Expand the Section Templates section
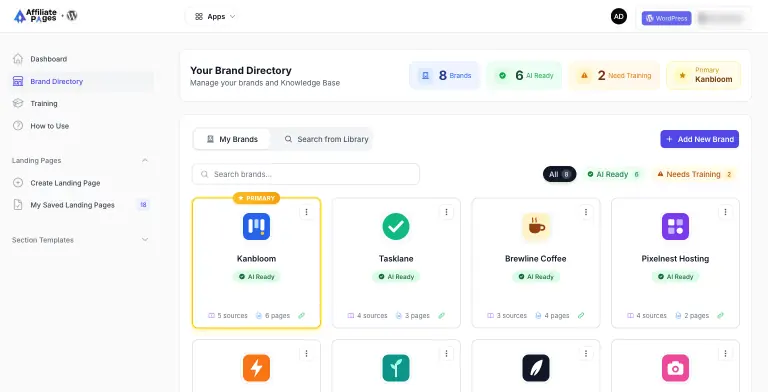Image resolution: width=768 pixels, height=392 pixels. coord(144,240)
